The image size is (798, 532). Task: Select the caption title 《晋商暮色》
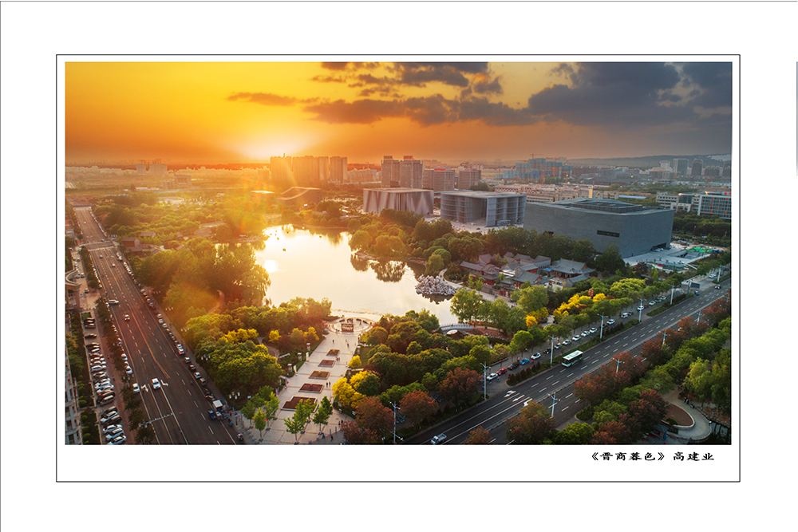pos(628,456)
